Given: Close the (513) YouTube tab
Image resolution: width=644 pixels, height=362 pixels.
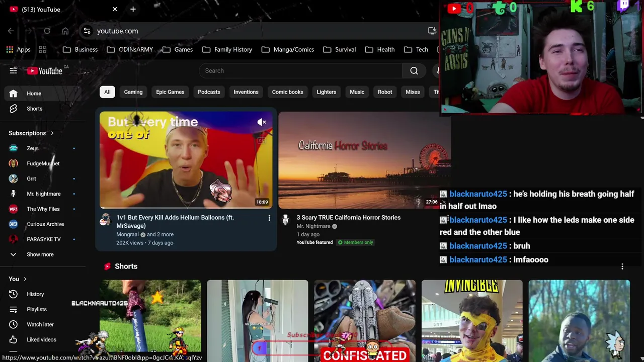Looking at the screenshot, I should (115, 9).
